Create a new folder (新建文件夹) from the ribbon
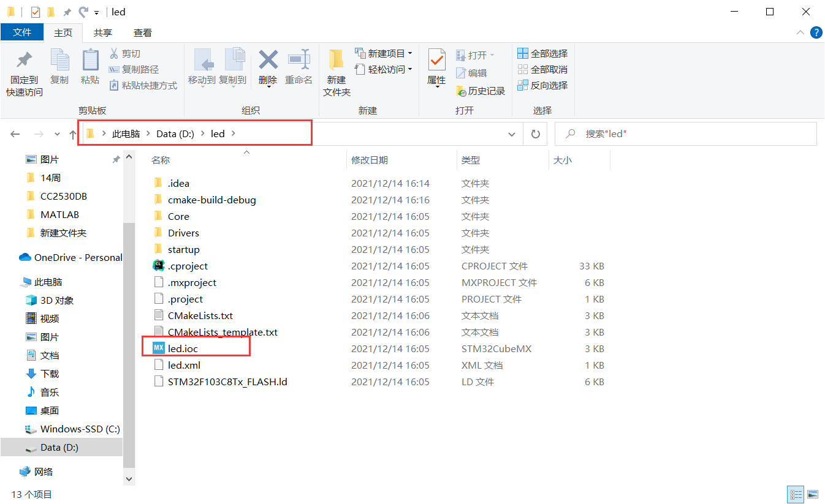 pyautogui.click(x=336, y=72)
